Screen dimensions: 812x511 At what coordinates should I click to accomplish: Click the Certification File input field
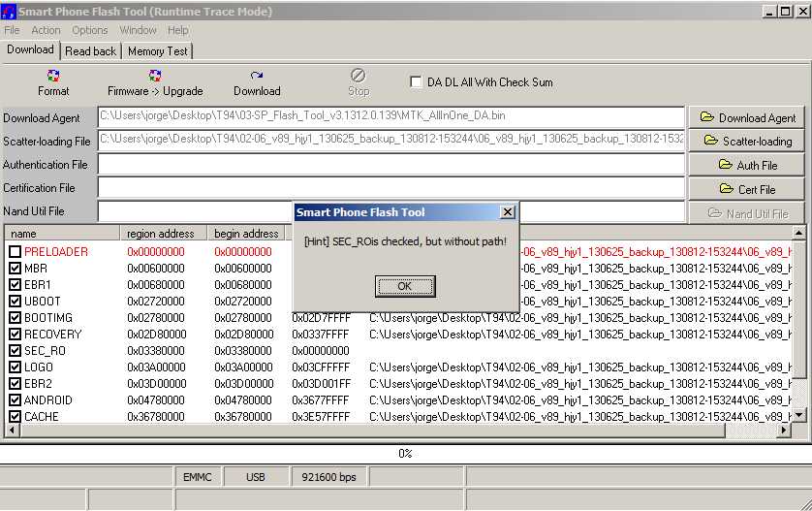(391, 187)
